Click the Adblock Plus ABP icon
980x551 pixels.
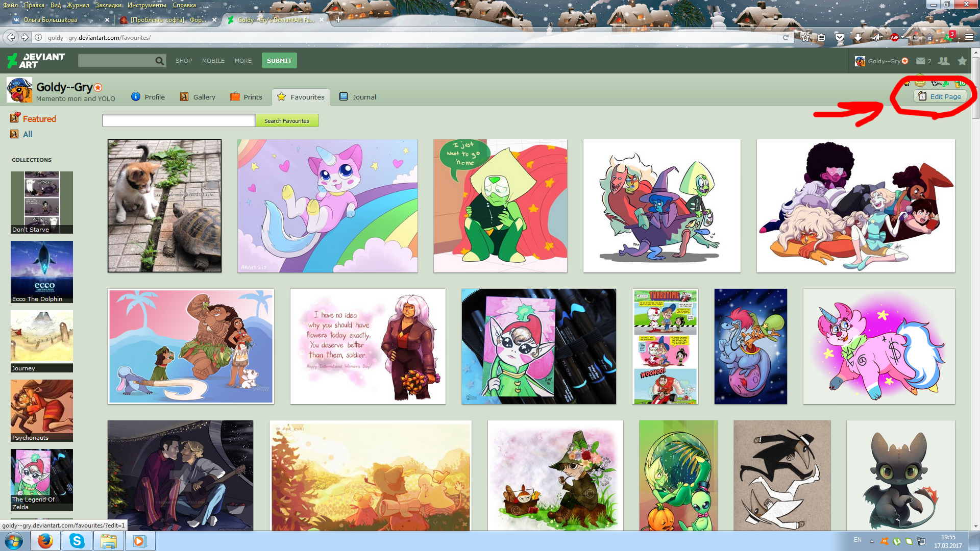point(894,37)
